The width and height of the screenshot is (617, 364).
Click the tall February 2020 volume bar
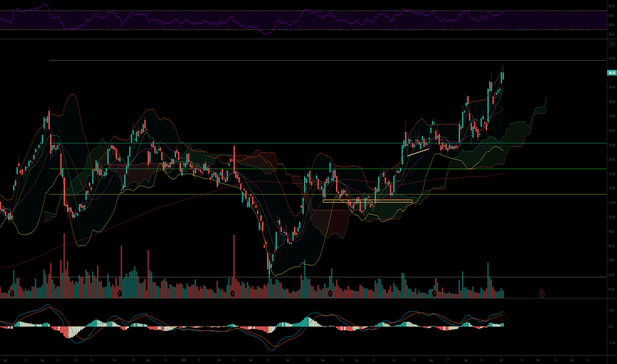point(234,267)
